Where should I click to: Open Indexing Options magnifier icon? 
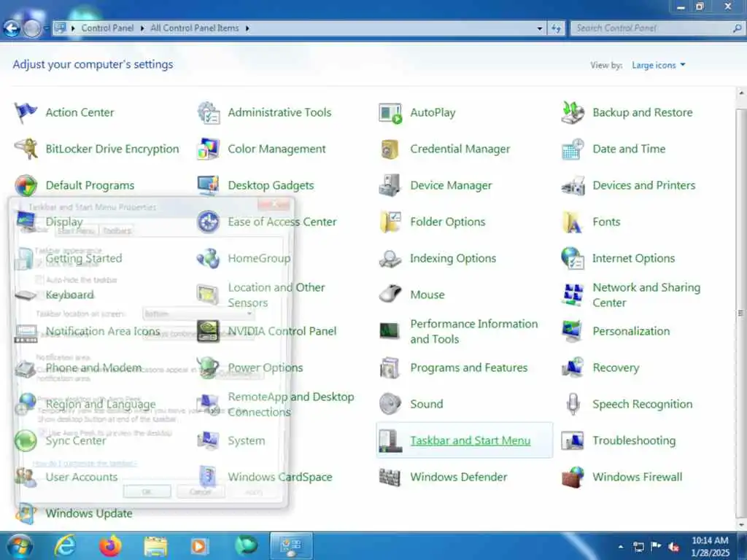tap(391, 259)
